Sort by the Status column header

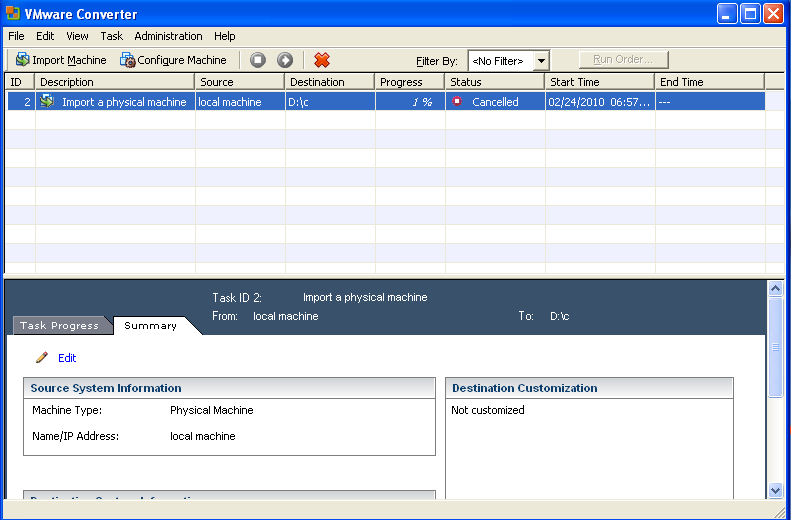[x=495, y=82]
